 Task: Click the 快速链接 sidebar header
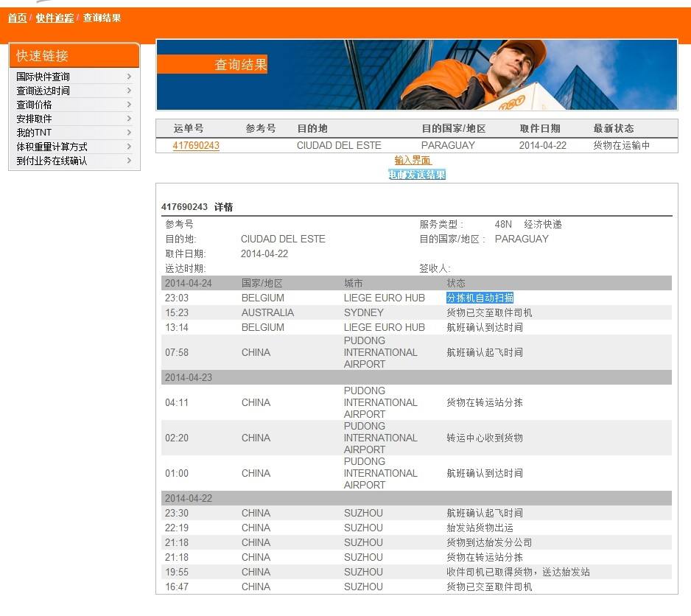pyautogui.click(x=74, y=55)
